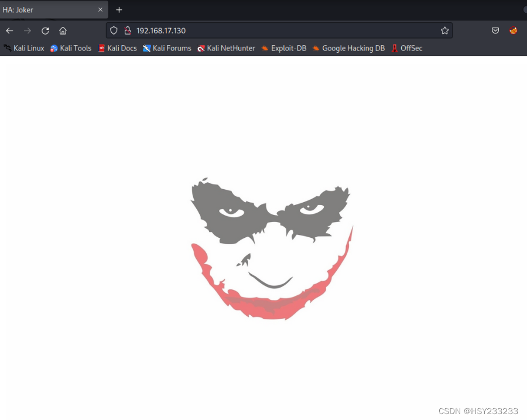527x420 pixels.
Task: Open the Kali NetHunter bookmark
Action: (226, 48)
